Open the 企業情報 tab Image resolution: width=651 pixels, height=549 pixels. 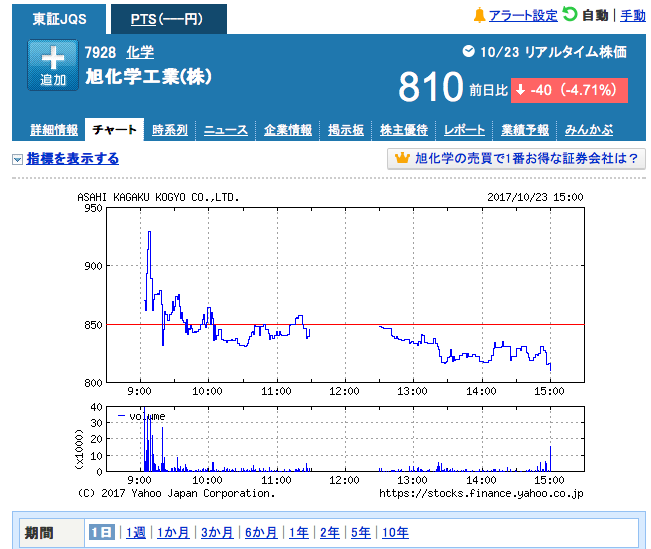[288, 130]
